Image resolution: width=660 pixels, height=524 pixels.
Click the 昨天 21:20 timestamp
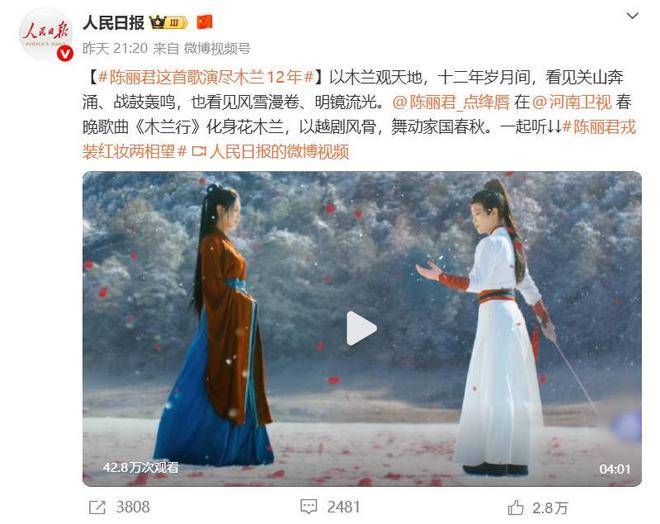[115, 49]
